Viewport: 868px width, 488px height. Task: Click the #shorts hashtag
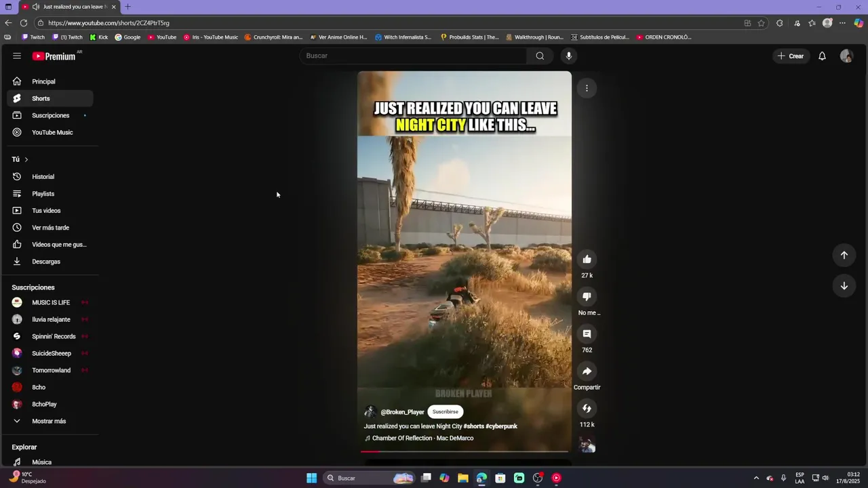[x=473, y=426]
